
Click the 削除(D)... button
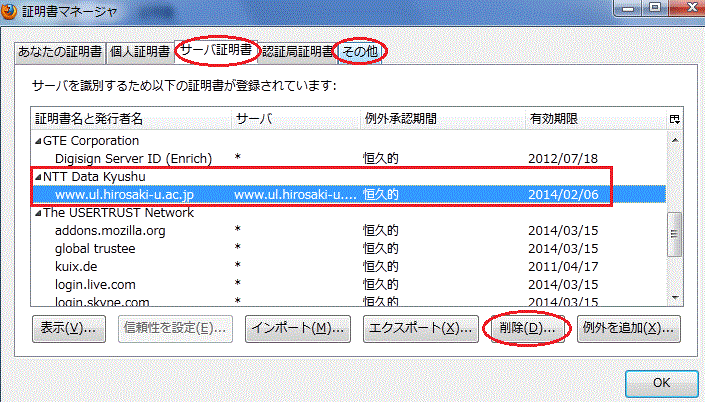point(527,329)
